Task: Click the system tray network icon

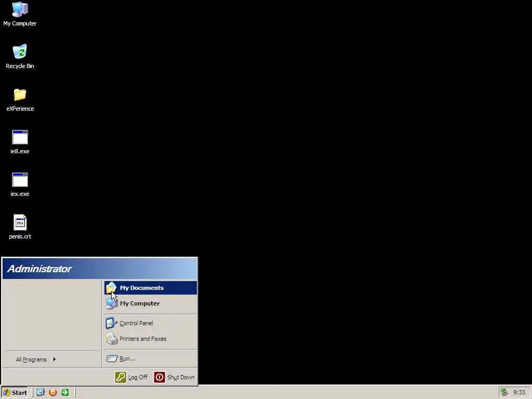Action: click(504, 392)
